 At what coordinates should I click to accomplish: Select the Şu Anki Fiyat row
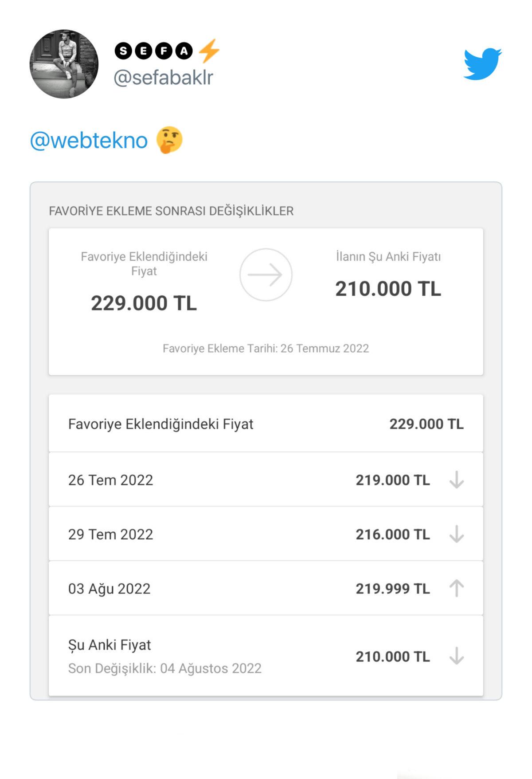tap(266, 656)
